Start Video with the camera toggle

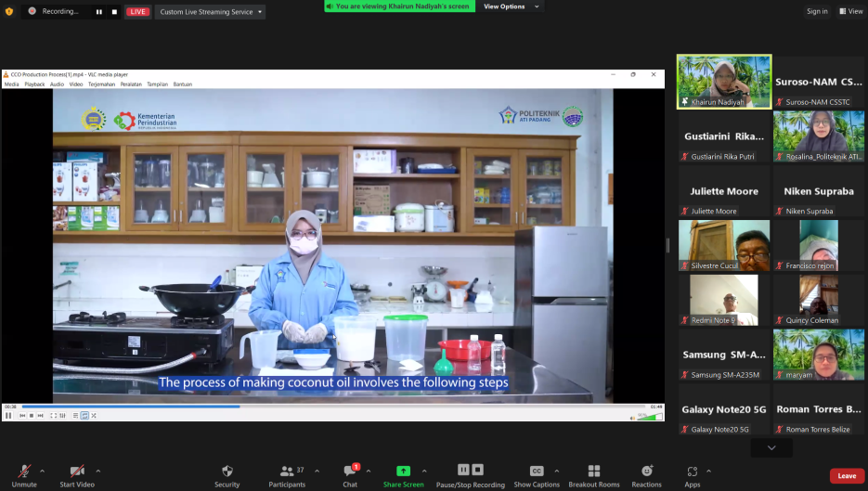[78, 472]
